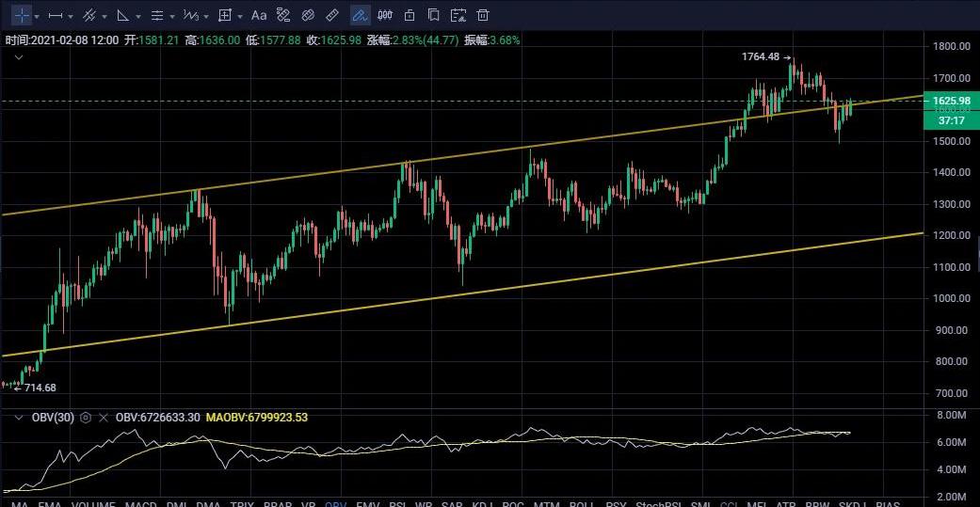Viewport: 980px width, 507px height.
Task: Click the trash icon to delete drawings
Action: (x=483, y=15)
